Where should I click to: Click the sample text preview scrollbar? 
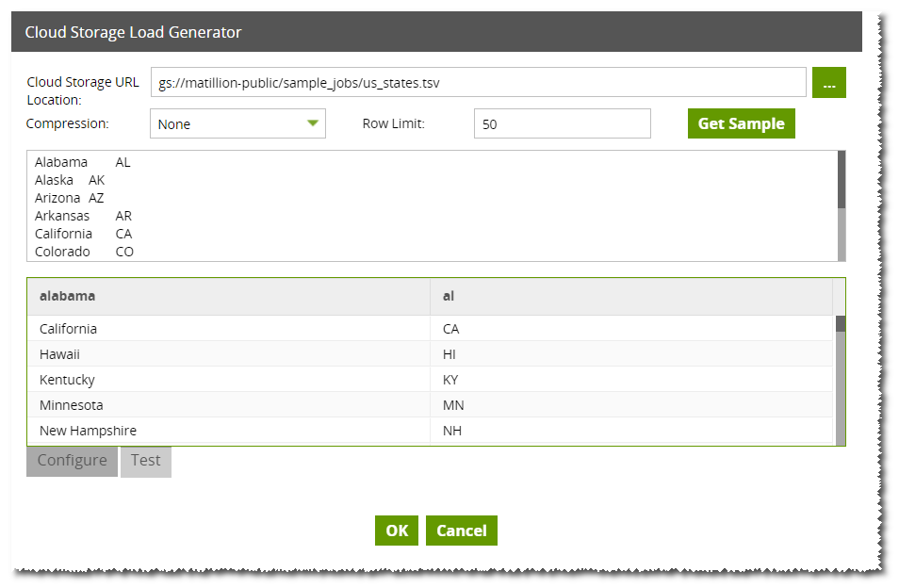[842, 206]
